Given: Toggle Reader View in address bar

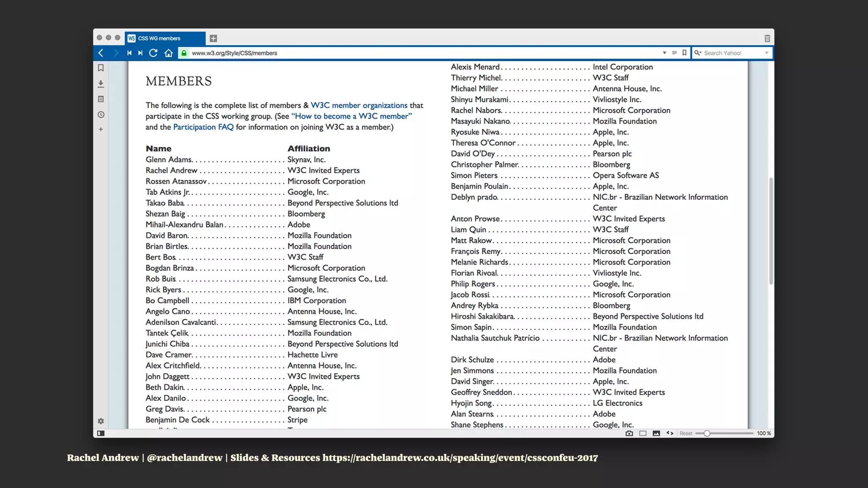Looking at the screenshot, I should point(674,53).
